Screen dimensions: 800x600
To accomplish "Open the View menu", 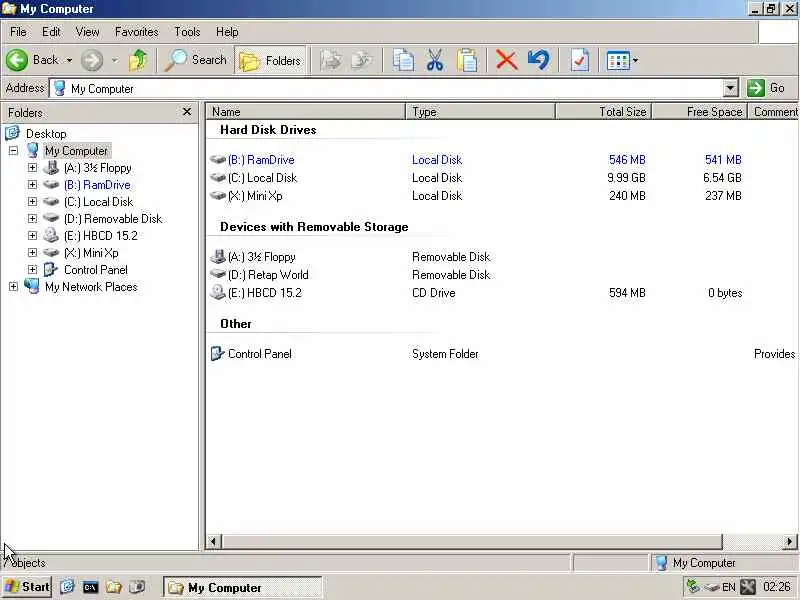I will click(87, 32).
